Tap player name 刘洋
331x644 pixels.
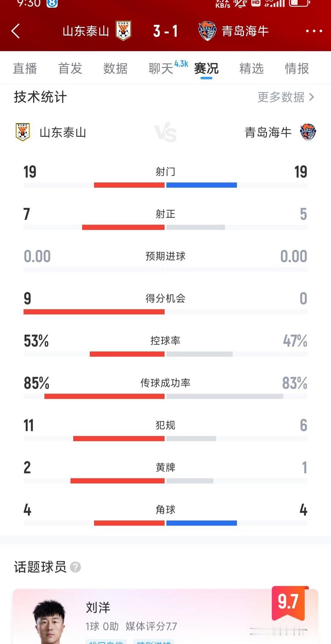pos(98,608)
